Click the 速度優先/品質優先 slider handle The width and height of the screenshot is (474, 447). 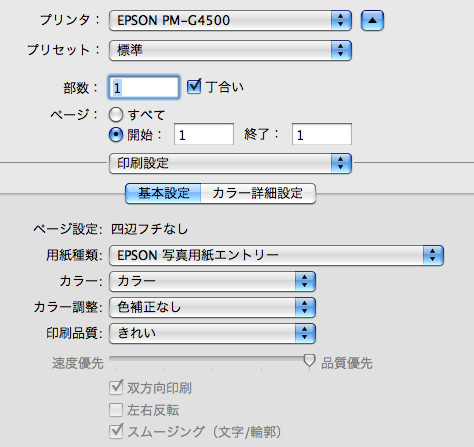point(309,361)
